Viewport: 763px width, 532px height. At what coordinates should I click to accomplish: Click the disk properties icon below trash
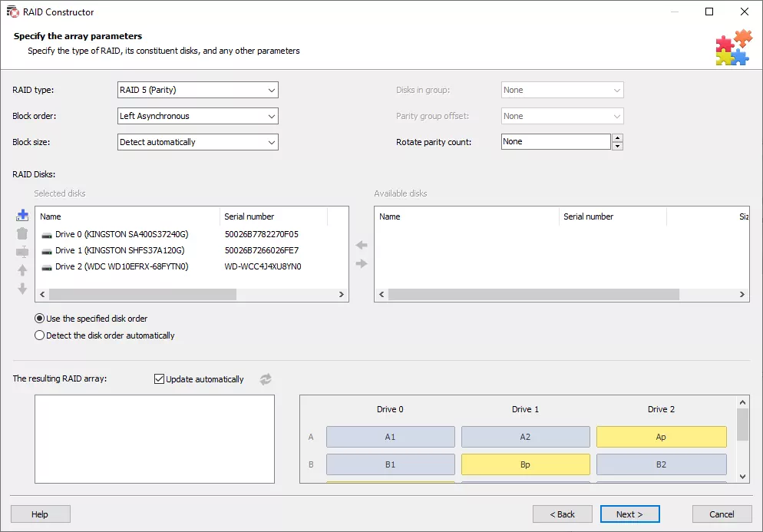22,252
